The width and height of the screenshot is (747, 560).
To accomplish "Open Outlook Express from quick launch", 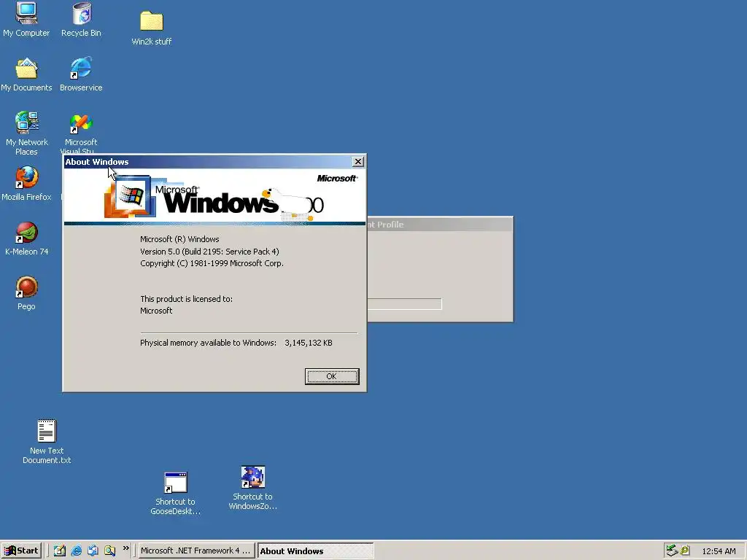I will (x=93, y=551).
